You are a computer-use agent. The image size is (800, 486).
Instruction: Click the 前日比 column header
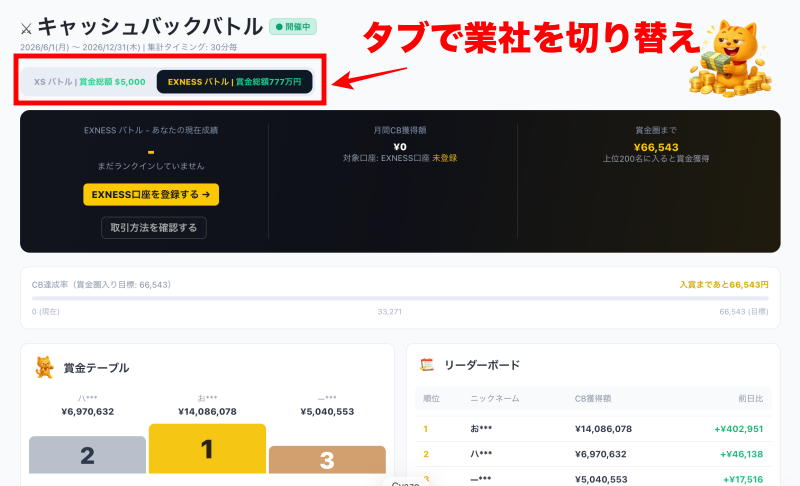pos(751,398)
